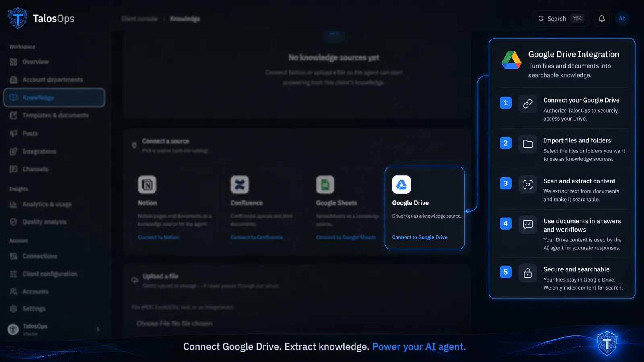Open notifications bell

click(601, 19)
